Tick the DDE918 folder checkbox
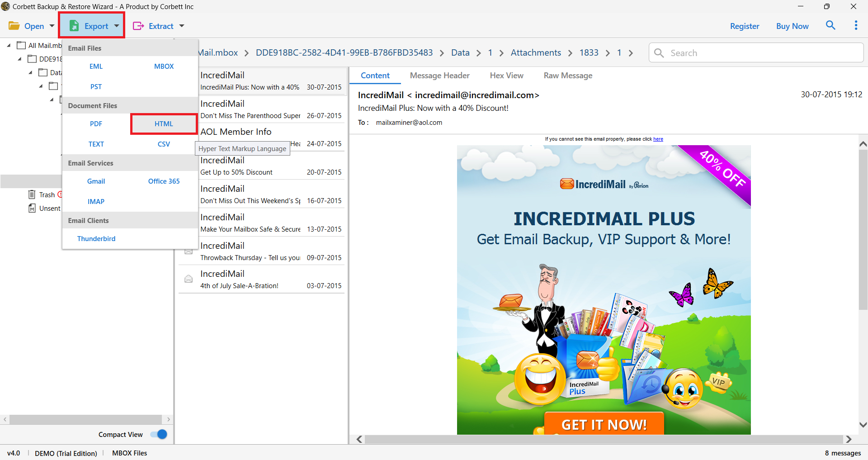 [x=32, y=59]
